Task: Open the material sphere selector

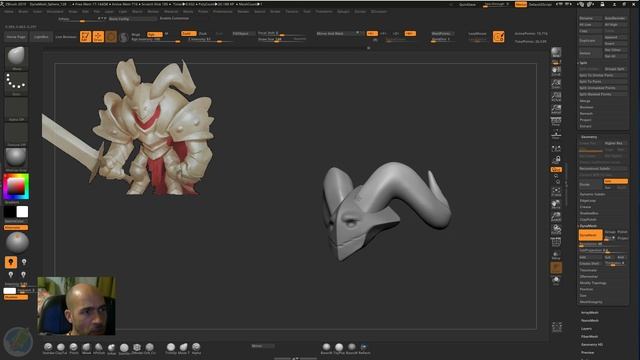Action: tap(16, 158)
